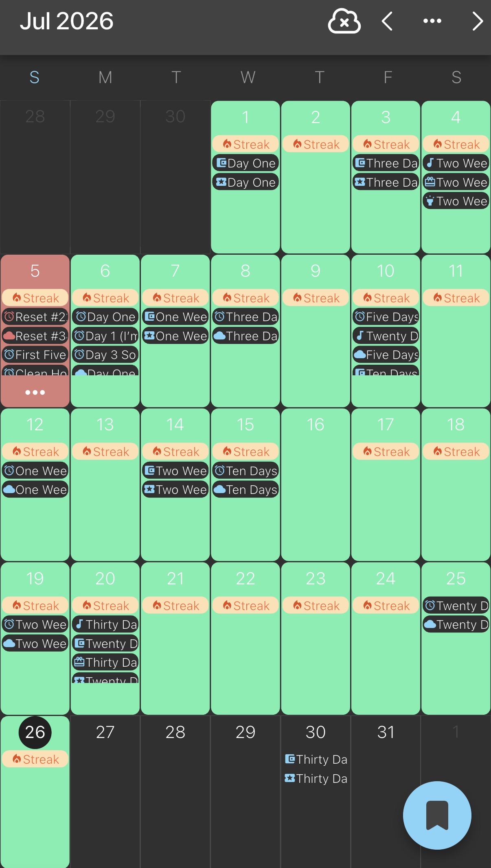Open the cloud Three Da entry on July 8
Viewport: 491px width, 868px height.
[x=245, y=336]
